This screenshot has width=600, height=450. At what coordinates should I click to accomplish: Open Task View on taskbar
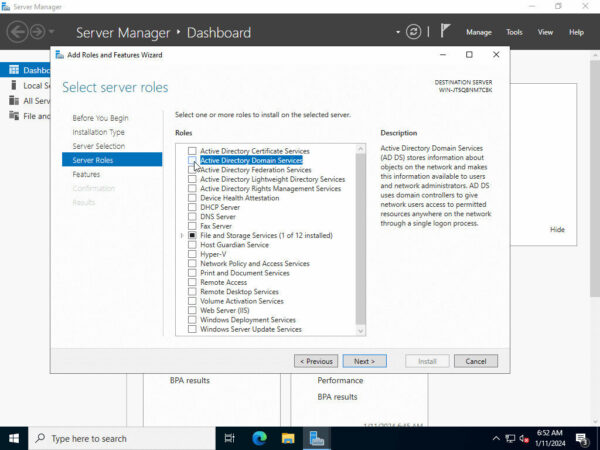[x=230, y=438]
